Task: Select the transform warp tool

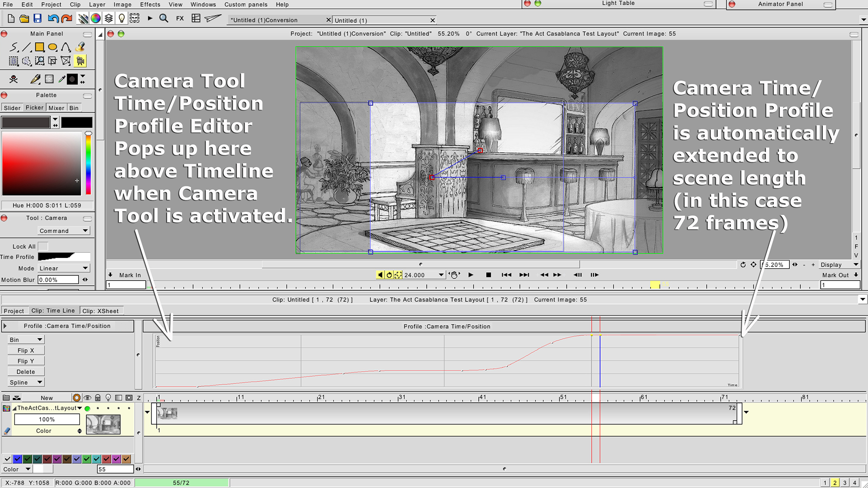Action: click(x=66, y=61)
